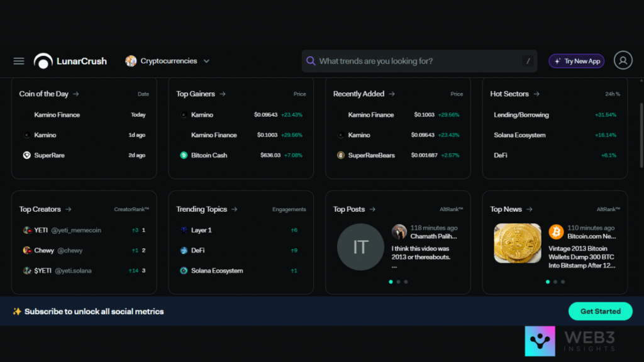Click the SuperRareBears coin icon

coord(340,155)
